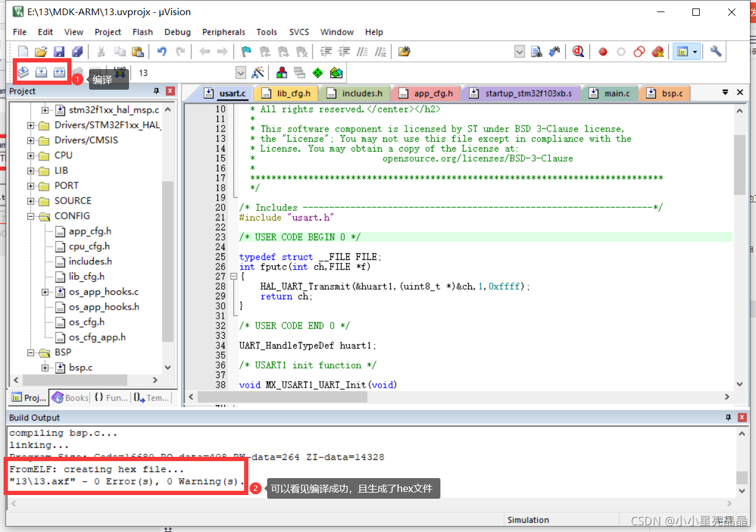Toggle pin on Project panel

156,91
